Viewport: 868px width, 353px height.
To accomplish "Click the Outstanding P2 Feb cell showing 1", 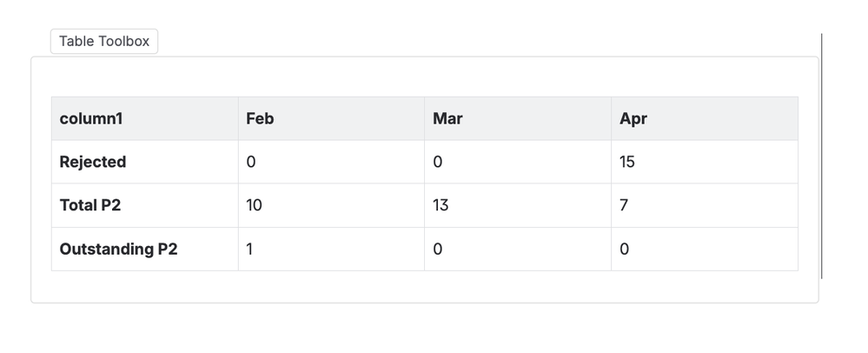I will click(x=332, y=250).
